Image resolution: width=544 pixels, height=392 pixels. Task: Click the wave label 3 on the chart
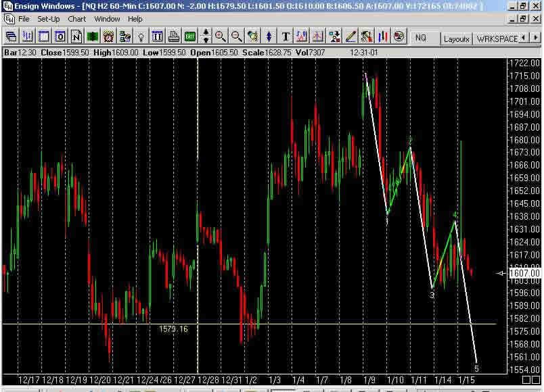432,295
